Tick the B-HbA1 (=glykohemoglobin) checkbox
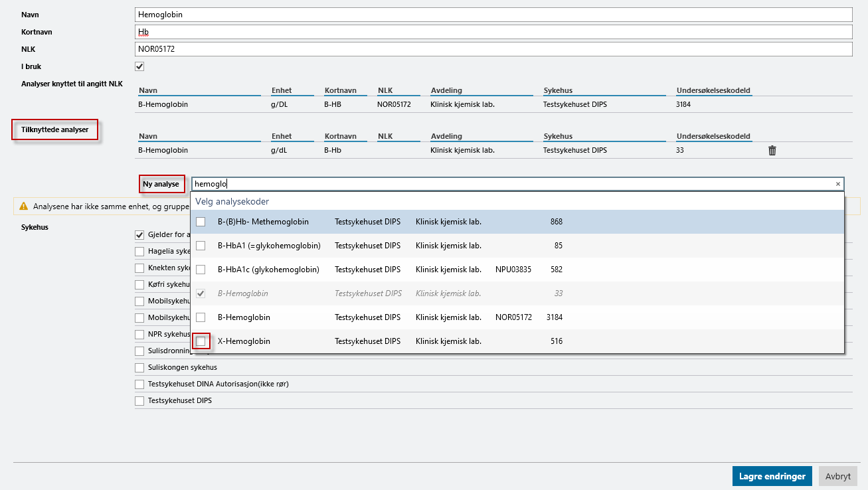This screenshot has width=868, height=490. coord(201,246)
